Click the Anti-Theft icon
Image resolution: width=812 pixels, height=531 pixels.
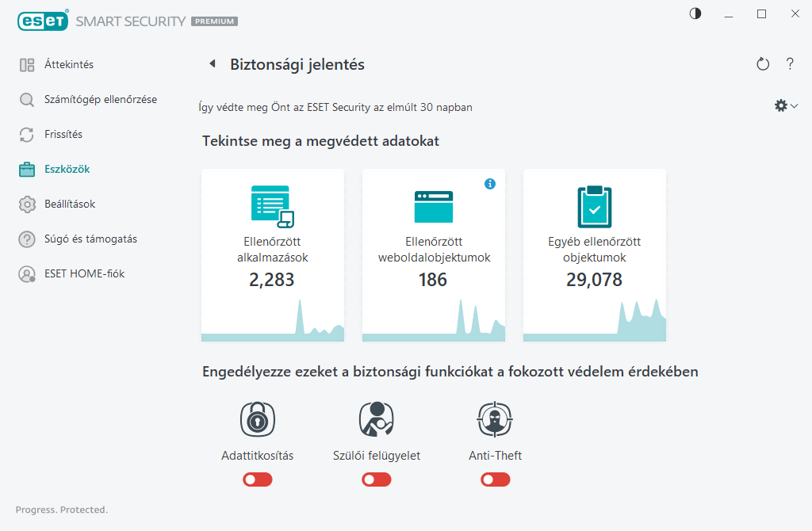click(496, 418)
